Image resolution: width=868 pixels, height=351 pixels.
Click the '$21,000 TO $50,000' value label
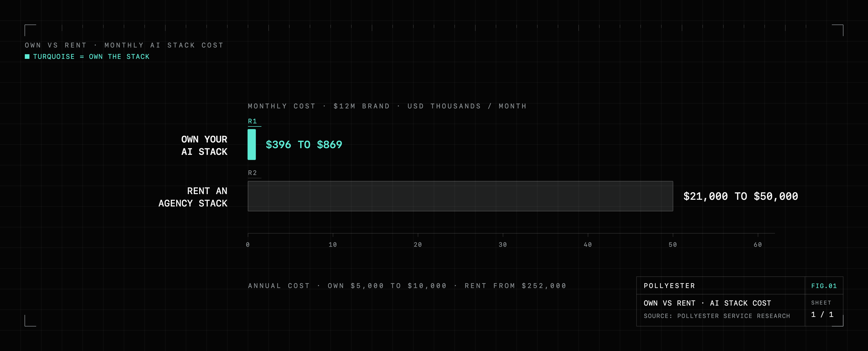pos(741,196)
